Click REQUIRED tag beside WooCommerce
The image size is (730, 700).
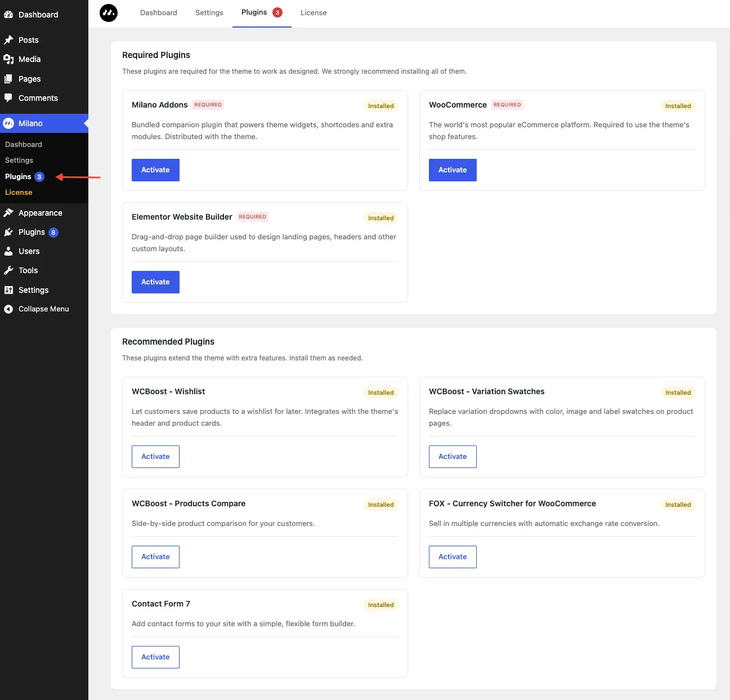pos(508,105)
